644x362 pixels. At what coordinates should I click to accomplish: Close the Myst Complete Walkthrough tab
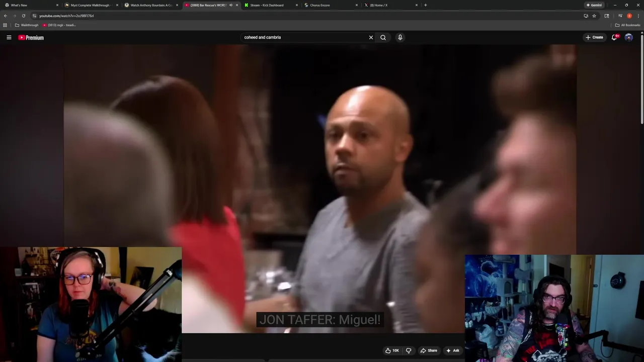pos(117,5)
